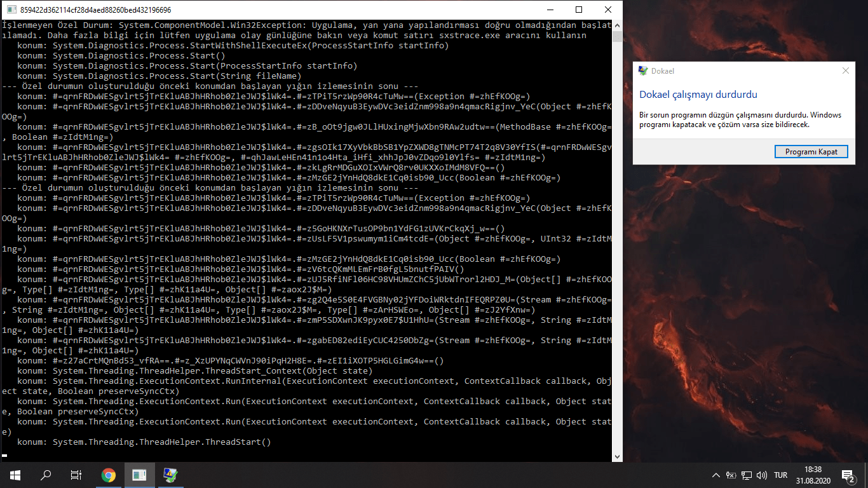This screenshot has width=868, height=488.
Task: Open the Windows Start menu
Action: pyautogui.click(x=15, y=475)
